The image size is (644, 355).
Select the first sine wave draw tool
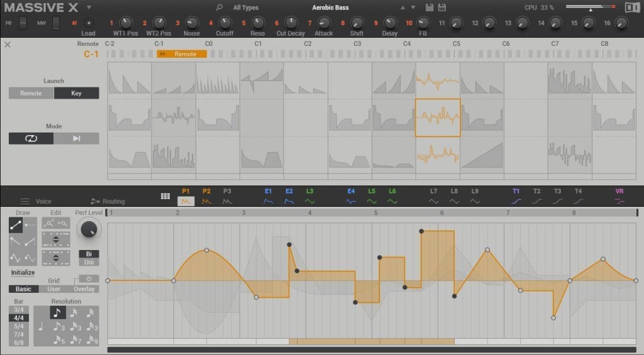coord(16,258)
